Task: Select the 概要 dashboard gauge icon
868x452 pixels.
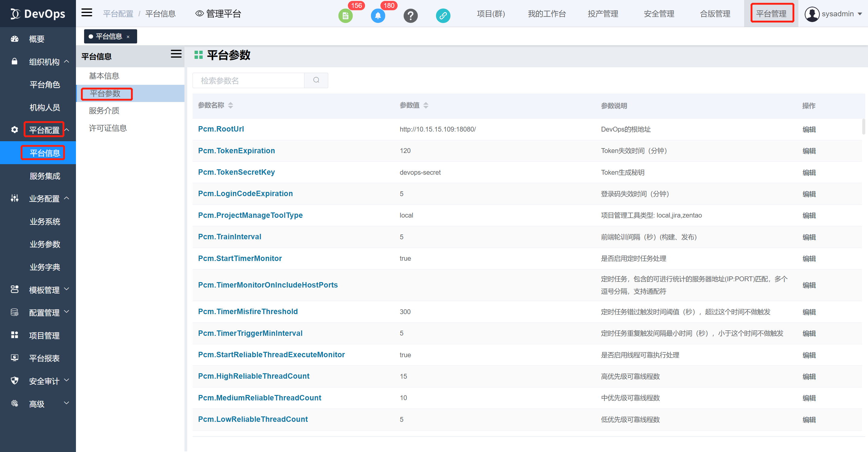Action: point(14,39)
